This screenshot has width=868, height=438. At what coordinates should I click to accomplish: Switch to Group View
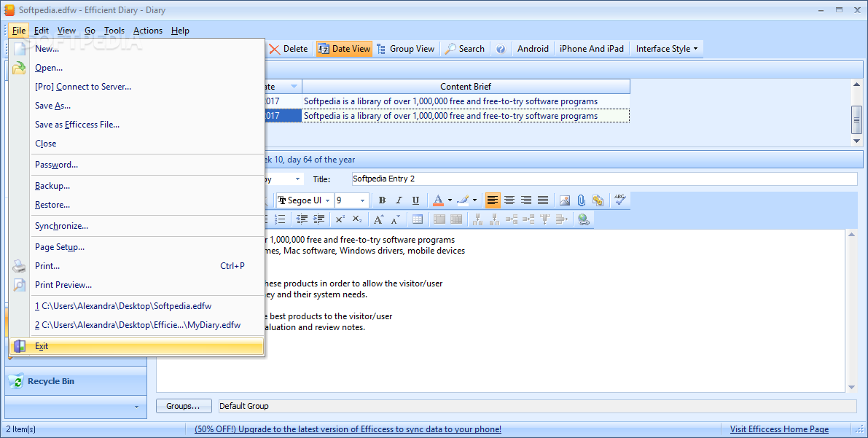click(x=406, y=49)
